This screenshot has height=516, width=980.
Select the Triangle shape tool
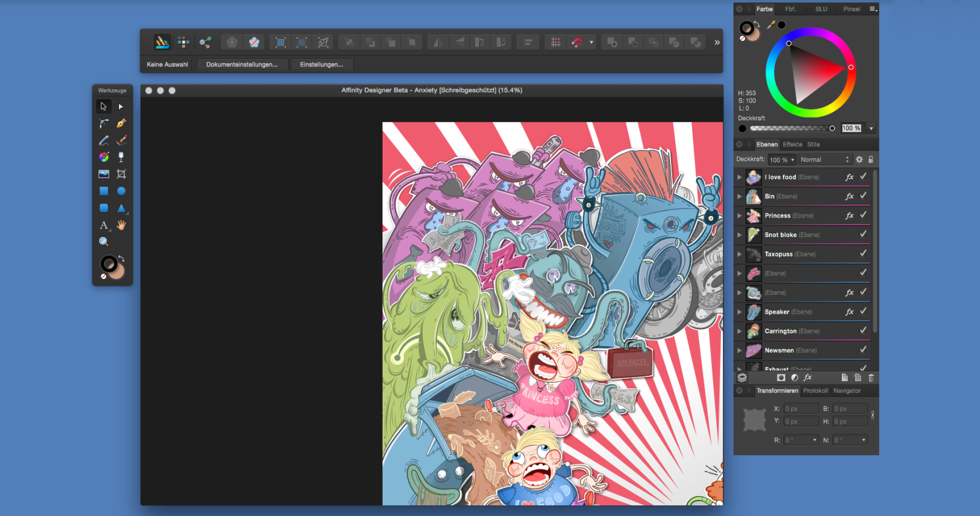click(x=121, y=208)
